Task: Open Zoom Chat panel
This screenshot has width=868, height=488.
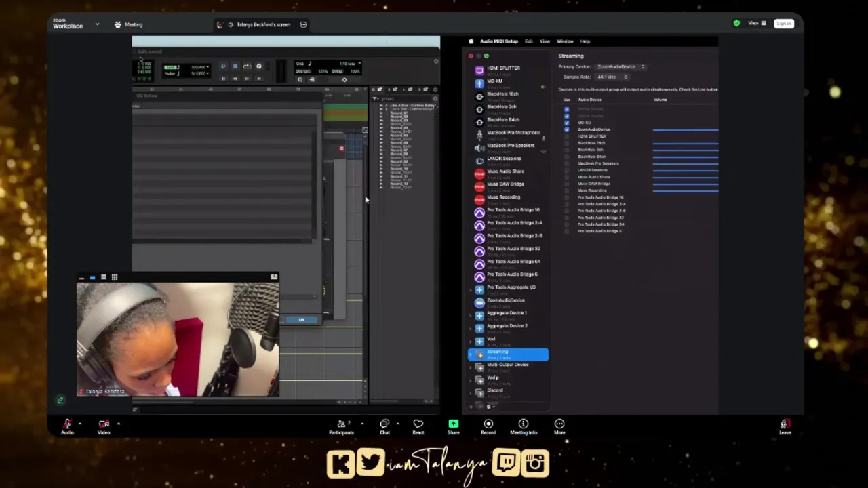Action: 384,426
